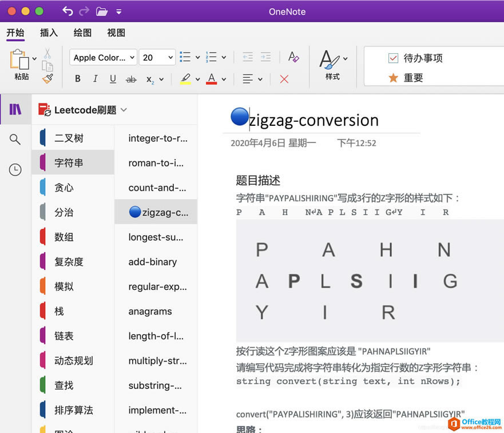Open notebook with the folder icon

pyautogui.click(x=102, y=11)
